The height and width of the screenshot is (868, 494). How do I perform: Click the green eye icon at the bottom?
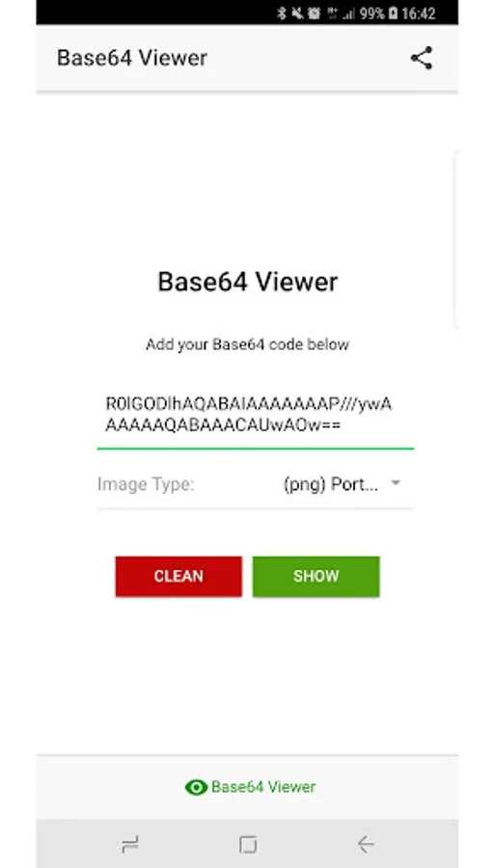click(x=196, y=787)
